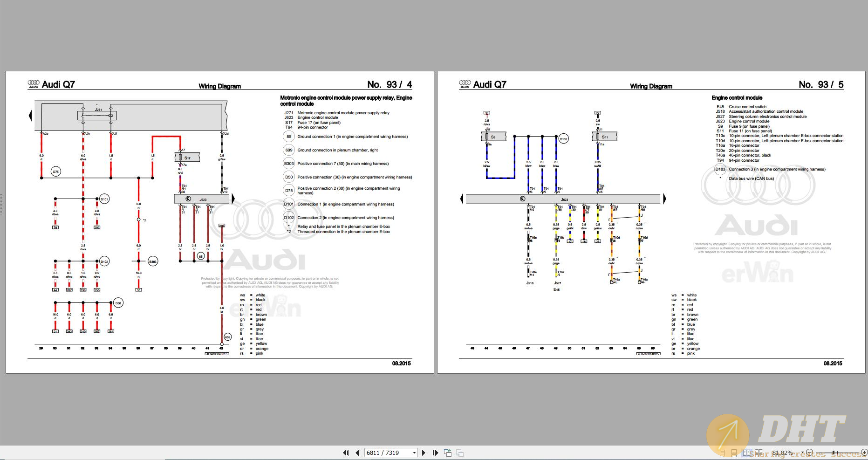Switch to continuous facing view mode
Screen dimensions: 868x460
click(759, 453)
